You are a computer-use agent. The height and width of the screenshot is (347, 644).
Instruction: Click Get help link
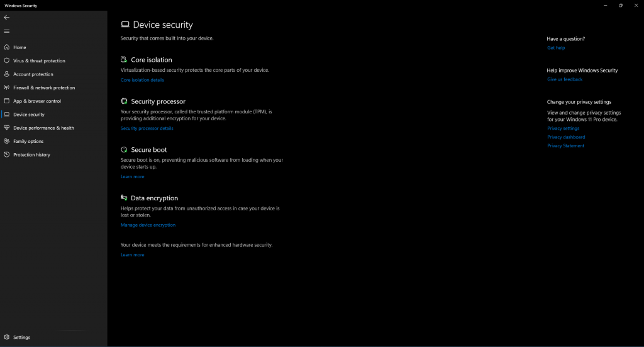point(556,48)
